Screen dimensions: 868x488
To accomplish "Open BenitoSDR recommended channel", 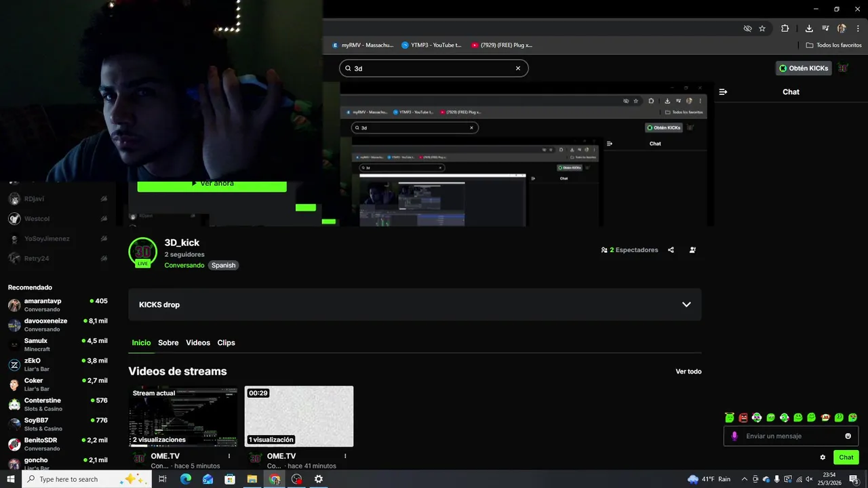I will coord(58,444).
